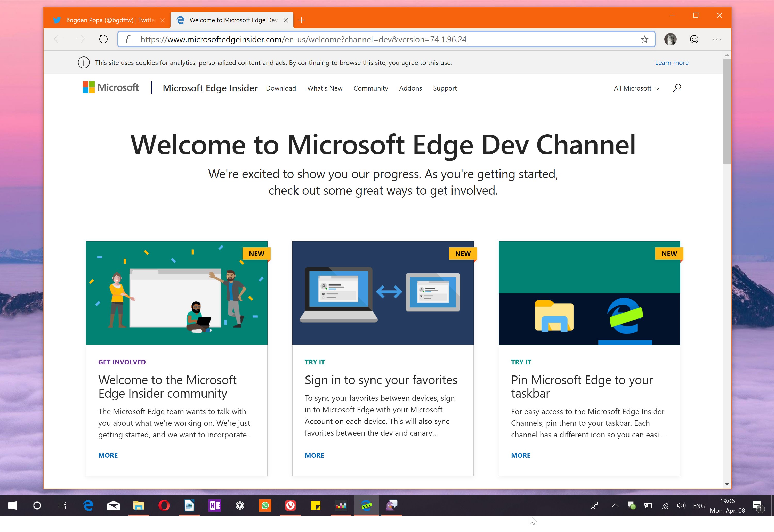Select the Welcome to Microsoft Edge Dev tab
The width and height of the screenshot is (774, 532).
(229, 20)
